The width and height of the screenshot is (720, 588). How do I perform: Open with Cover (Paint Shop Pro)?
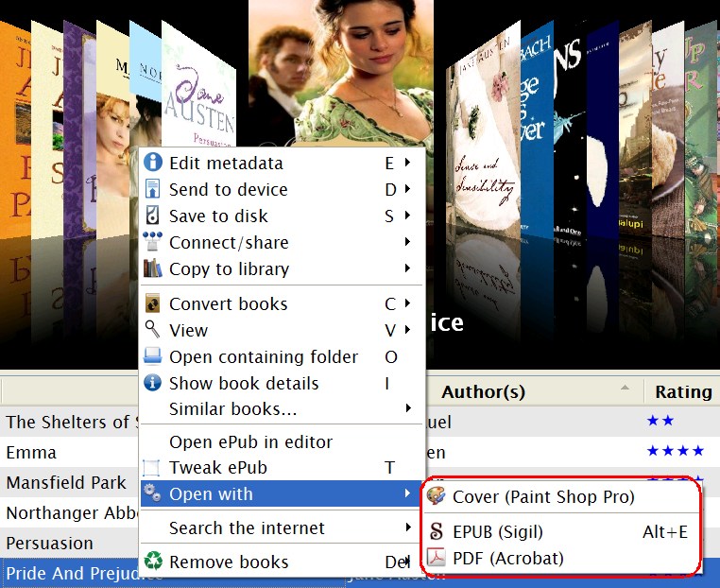click(560, 496)
